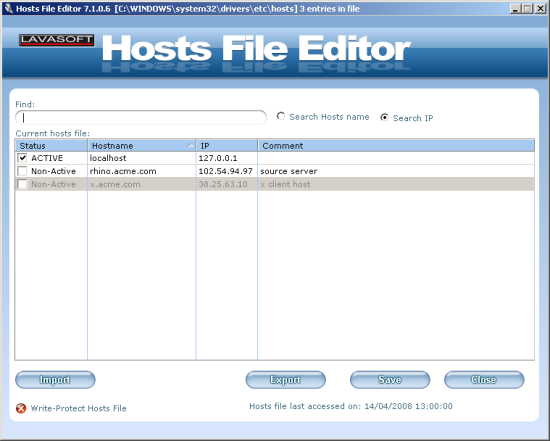This screenshot has width=550, height=441.
Task: Check the box for rhino.acme.com entry
Action: 22,171
